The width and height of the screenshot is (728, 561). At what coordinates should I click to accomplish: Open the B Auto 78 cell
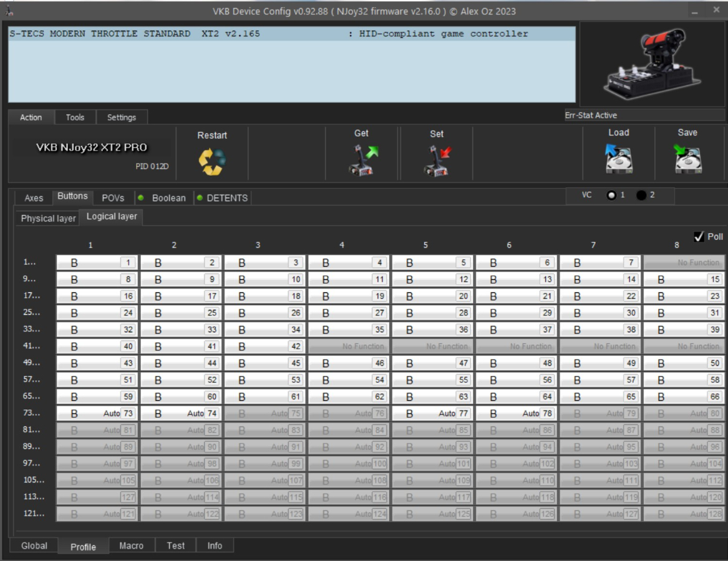point(517,413)
